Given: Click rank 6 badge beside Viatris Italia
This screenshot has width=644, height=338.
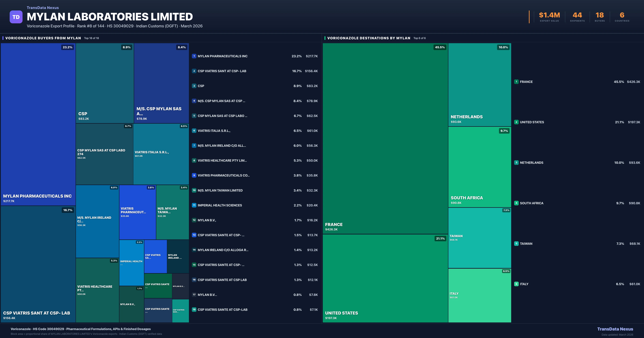Looking at the screenshot, I should (194, 131).
